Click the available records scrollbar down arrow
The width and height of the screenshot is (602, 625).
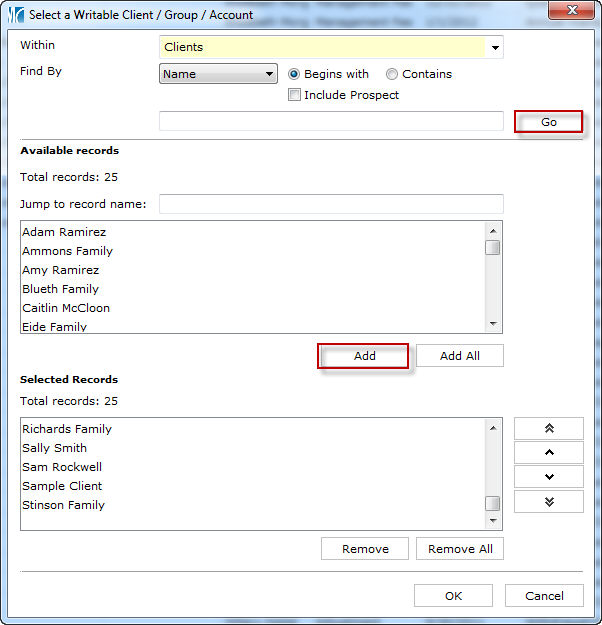click(492, 324)
